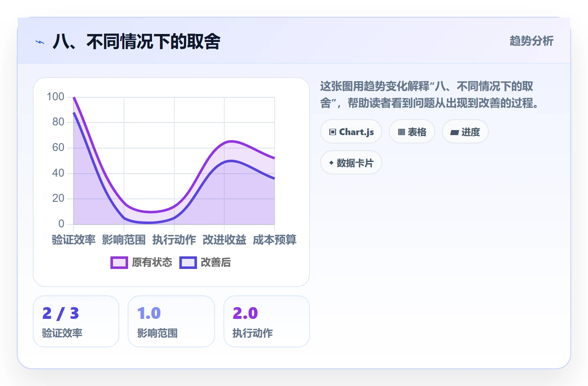The width and height of the screenshot is (588, 386).
Task: Click the 40 y-axis value
Action: click(x=58, y=173)
